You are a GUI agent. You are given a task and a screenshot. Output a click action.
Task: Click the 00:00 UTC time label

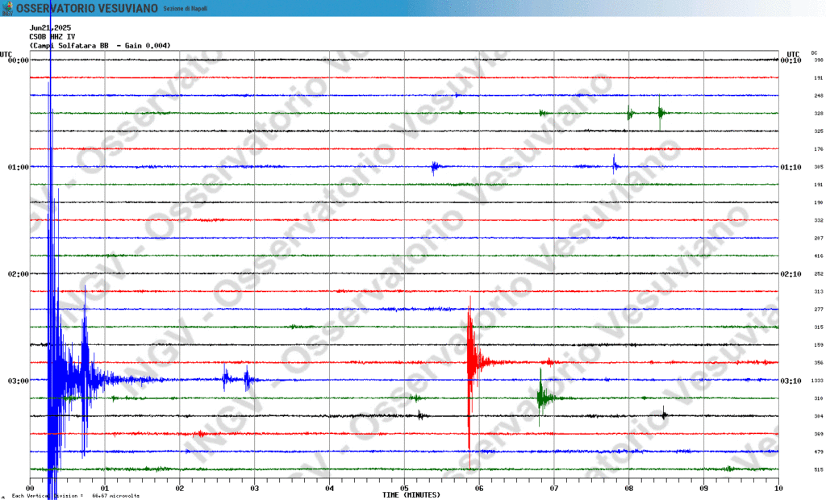[19, 60]
